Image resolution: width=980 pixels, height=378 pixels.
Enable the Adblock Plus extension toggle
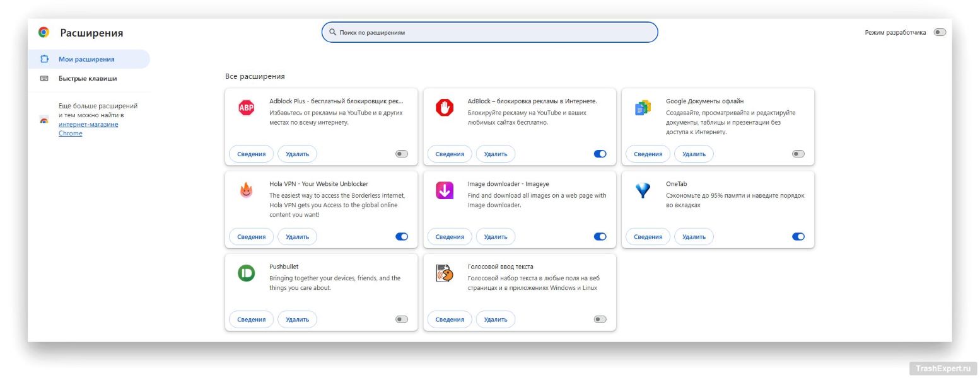[x=402, y=154]
